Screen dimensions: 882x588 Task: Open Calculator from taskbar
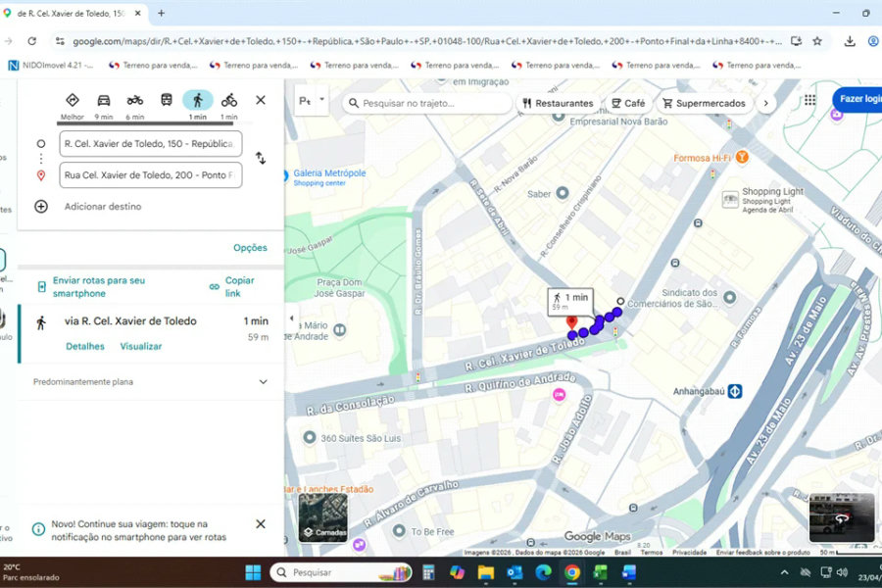tap(428, 572)
